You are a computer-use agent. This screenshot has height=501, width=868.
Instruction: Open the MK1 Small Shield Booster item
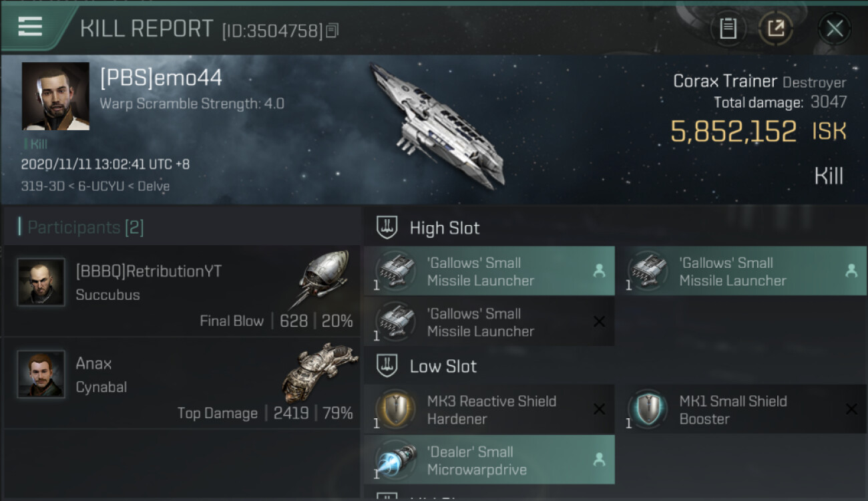click(741, 409)
